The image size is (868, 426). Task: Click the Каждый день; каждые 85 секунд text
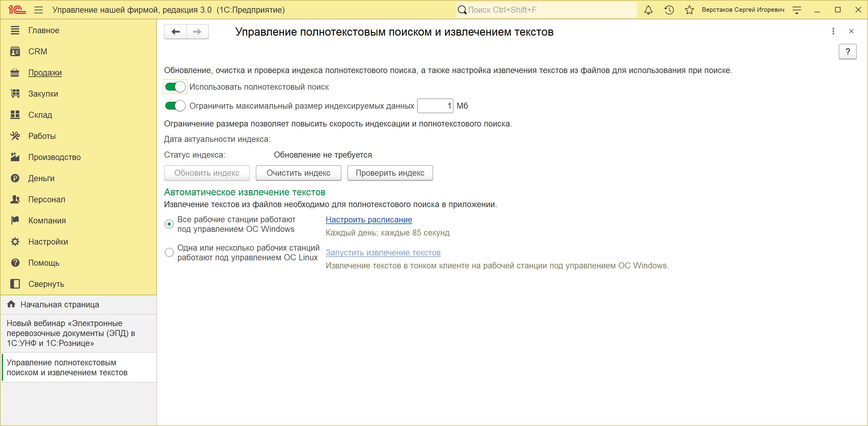tap(388, 233)
